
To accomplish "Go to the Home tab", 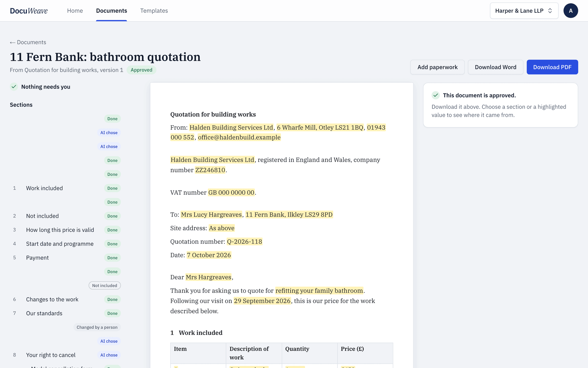I will click(75, 11).
